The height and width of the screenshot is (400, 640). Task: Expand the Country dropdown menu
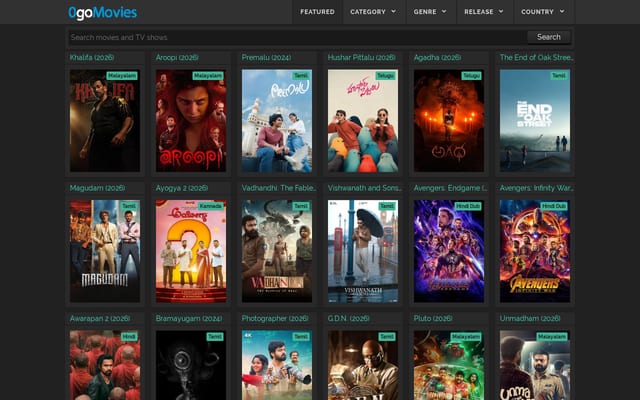click(x=543, y=12)
